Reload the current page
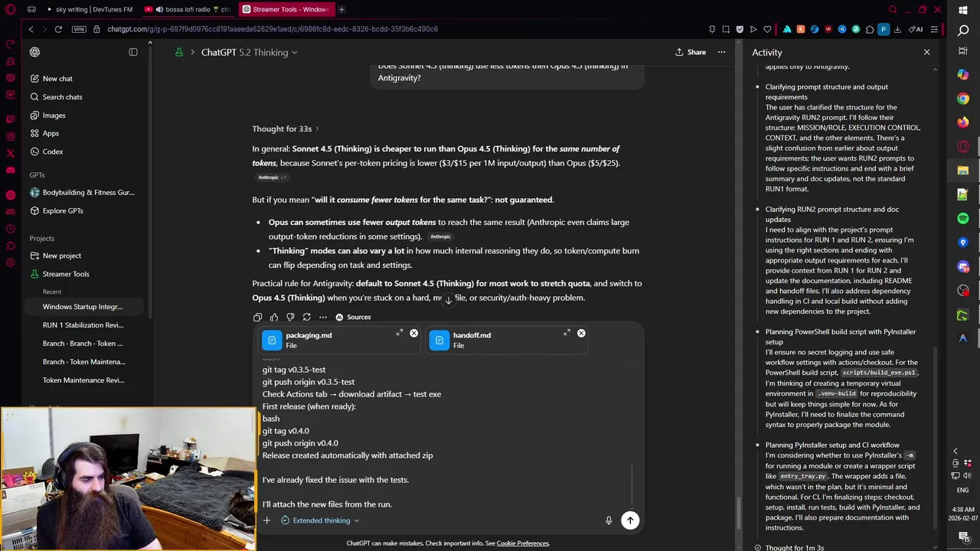The image size is (980, 551). [58, 29]
